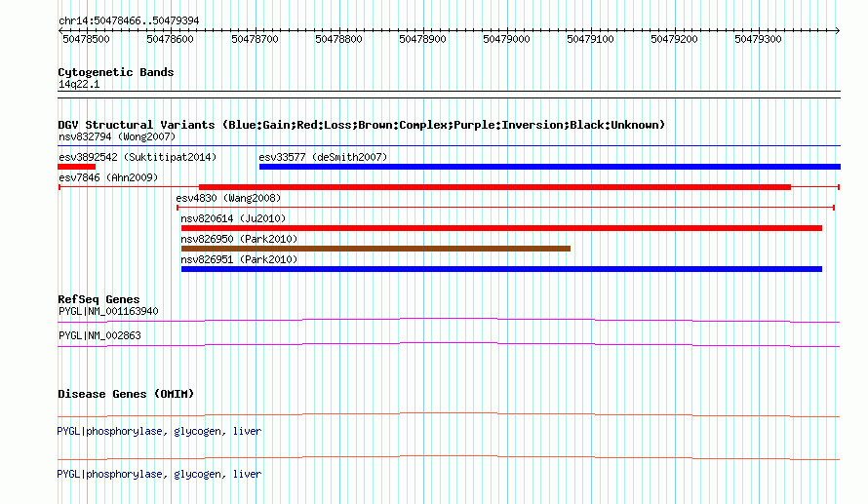Screen dimensions: 868x504
Task: Click the upper orange OMIM disease gene line
Action: [x=449, y=414]
